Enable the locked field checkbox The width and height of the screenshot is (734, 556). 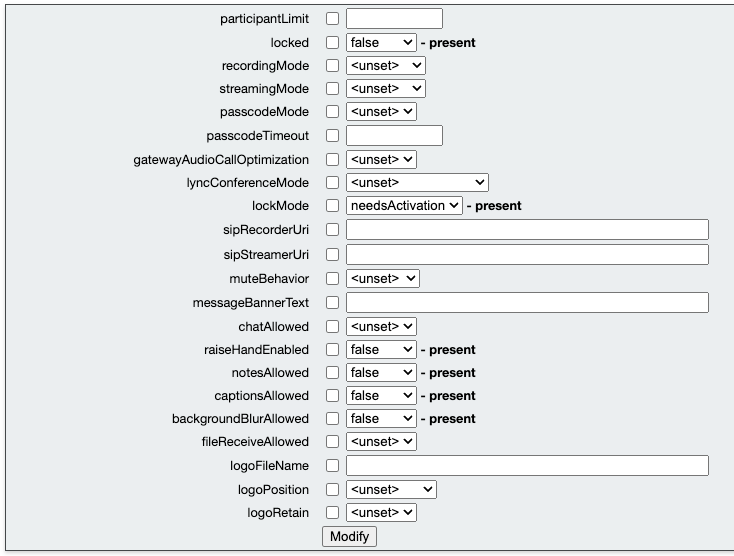pyautogui.click(x=332, y=43)
